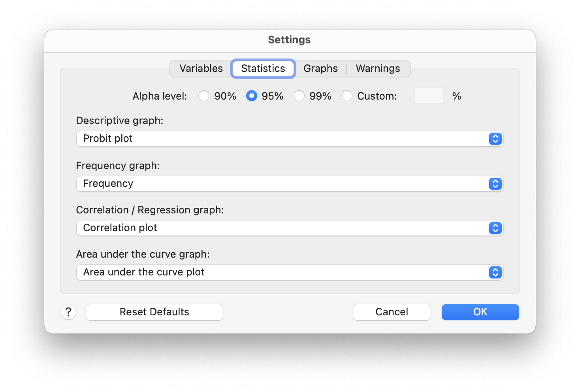Screen dimensions: 580x392
Task: Enable the Custom alpha level option
Action: (347, 96)
